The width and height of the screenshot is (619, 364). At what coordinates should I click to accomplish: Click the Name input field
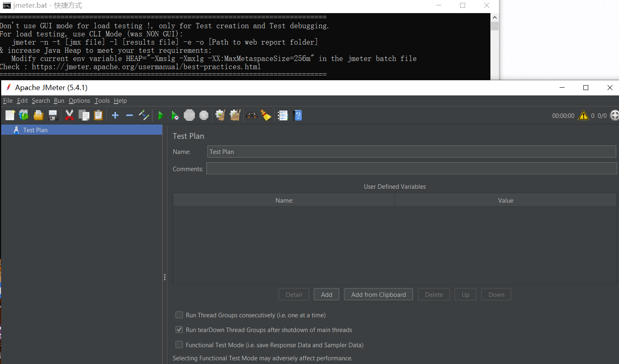[411, 151]
